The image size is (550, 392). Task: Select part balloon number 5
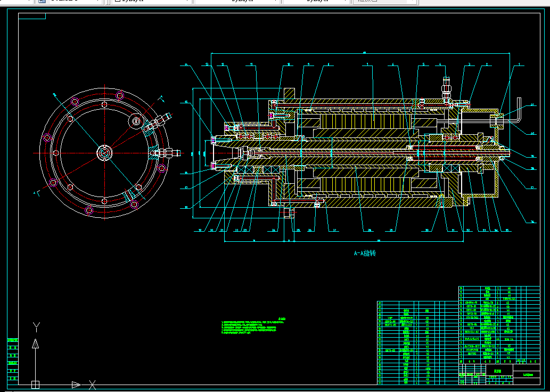tap(423, 64)
